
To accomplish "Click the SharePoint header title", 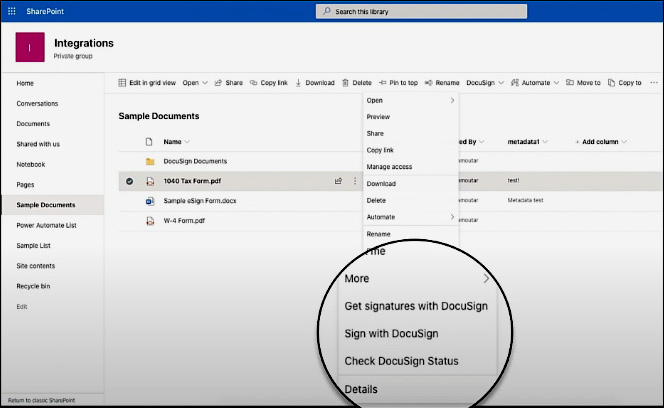I will click(x=45, y=11).
